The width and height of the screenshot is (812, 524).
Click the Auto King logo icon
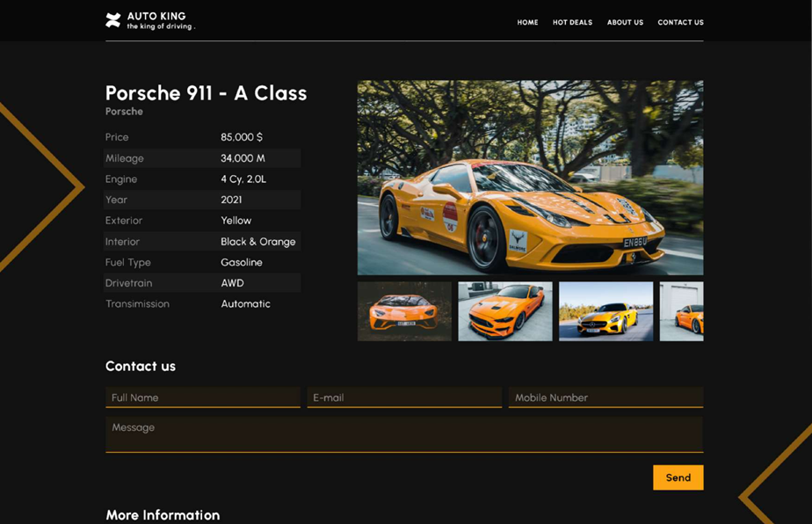(112, 20)
